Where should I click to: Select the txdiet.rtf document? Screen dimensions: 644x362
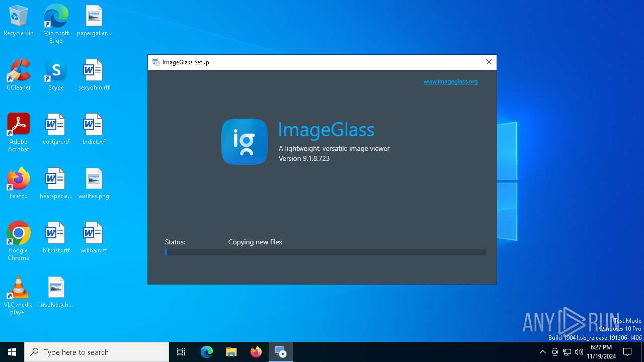click(x=94, y=130)
